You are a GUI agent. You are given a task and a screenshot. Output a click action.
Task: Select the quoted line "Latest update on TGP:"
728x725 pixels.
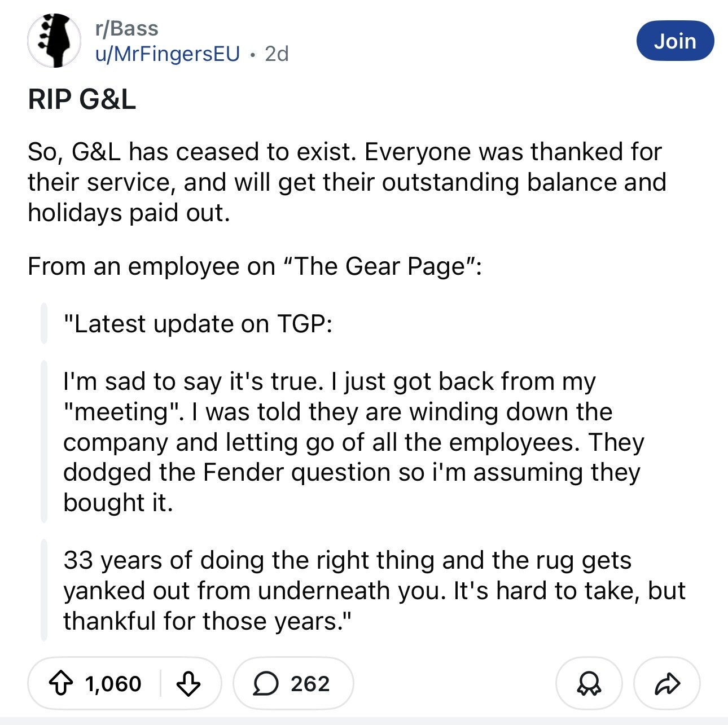[x=198, y=324]
